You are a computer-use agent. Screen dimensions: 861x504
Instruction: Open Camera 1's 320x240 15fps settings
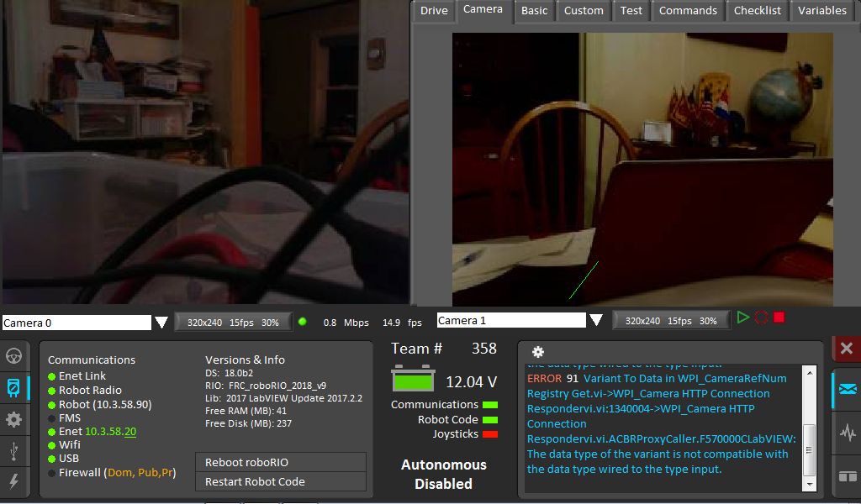pyautogui.click(x=670, y=320)
